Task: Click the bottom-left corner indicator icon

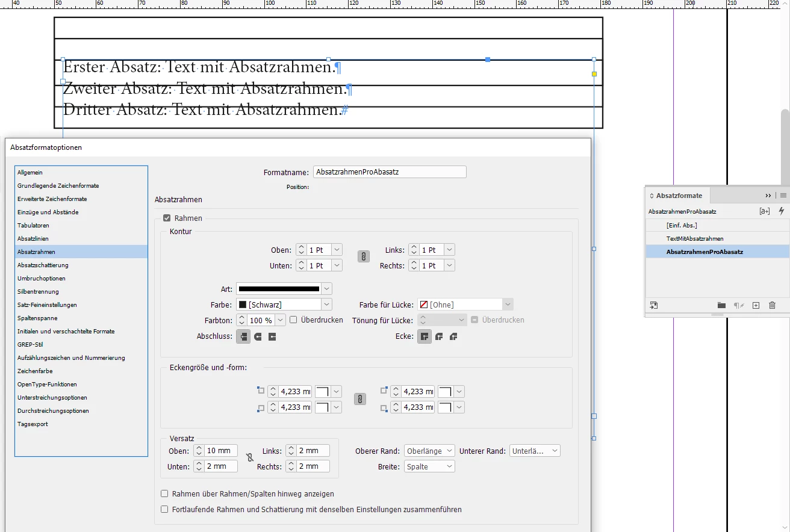Action: pos(260,408)
